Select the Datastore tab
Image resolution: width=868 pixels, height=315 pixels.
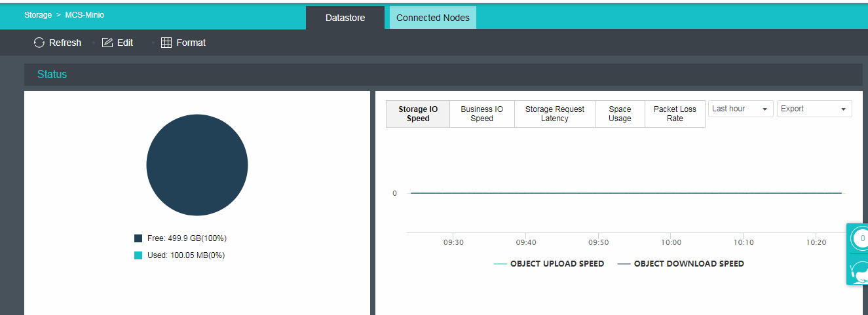coord(345,18)
